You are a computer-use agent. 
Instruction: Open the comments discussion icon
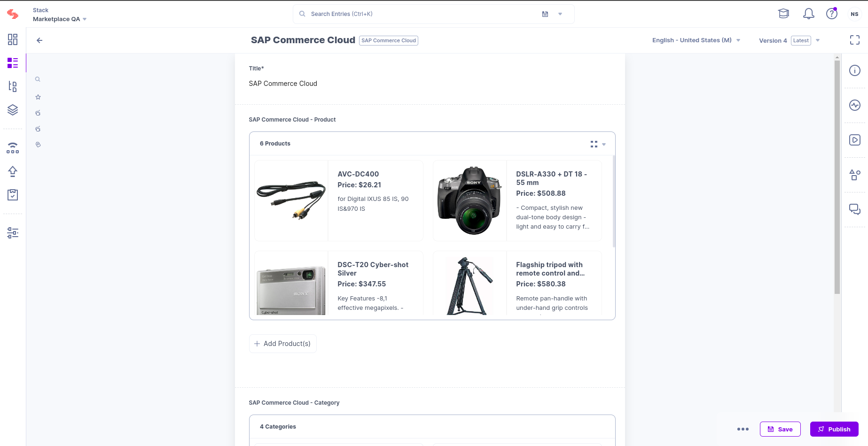[855, 209]
